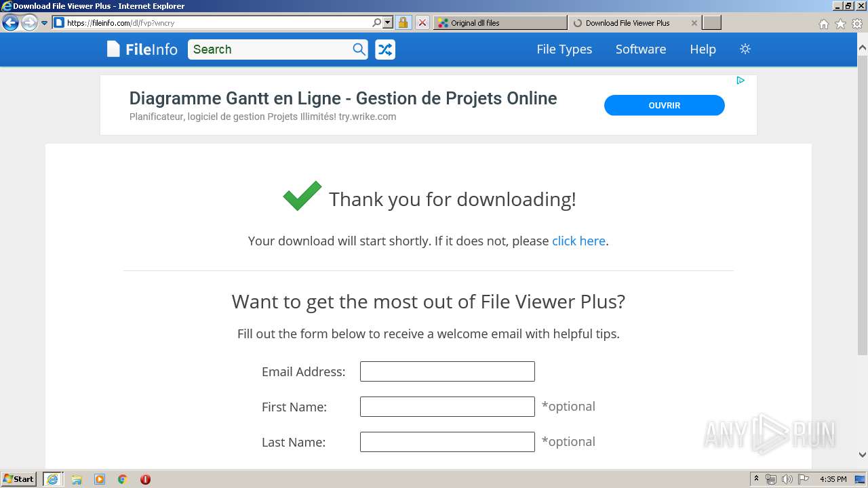The height and width of the screenshot is (488, 868).
Task: Switch to the Original dll files tab
Action: (500, 22)
